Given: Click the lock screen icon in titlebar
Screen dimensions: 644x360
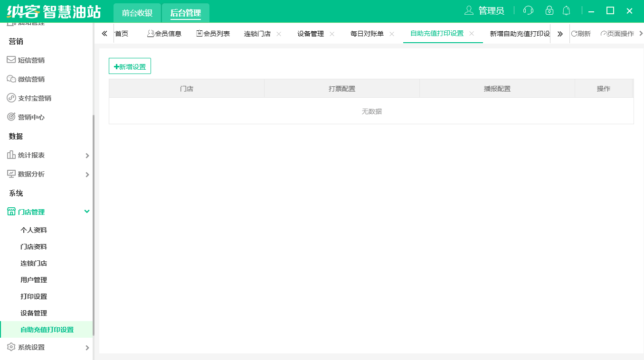Looking at the screenshot, I should (x=549, y=10).
